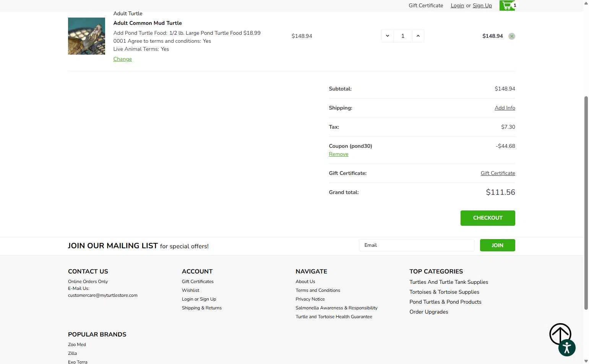Image resolution: width=589 pixels, height=364 pixels.
Task: Click the vertical page scrollbar thumb
Action: pos(586,203)
